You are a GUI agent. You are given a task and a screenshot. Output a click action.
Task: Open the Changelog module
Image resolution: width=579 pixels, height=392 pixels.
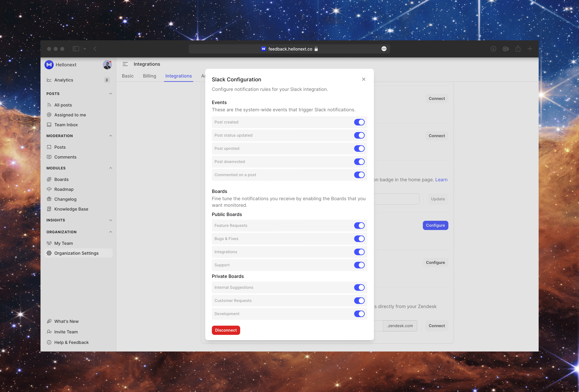pos(65,199)
